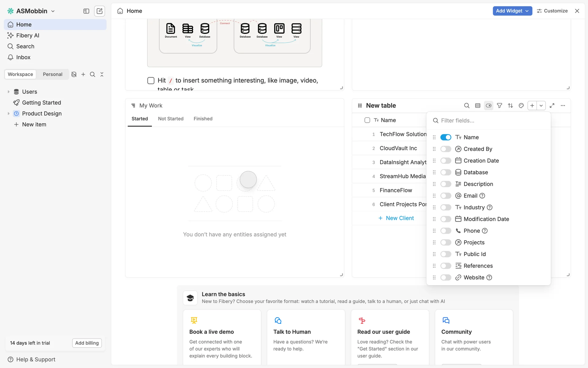588x368 pixels.
Task: Expand the Product Design tree item
Action: 9,113
